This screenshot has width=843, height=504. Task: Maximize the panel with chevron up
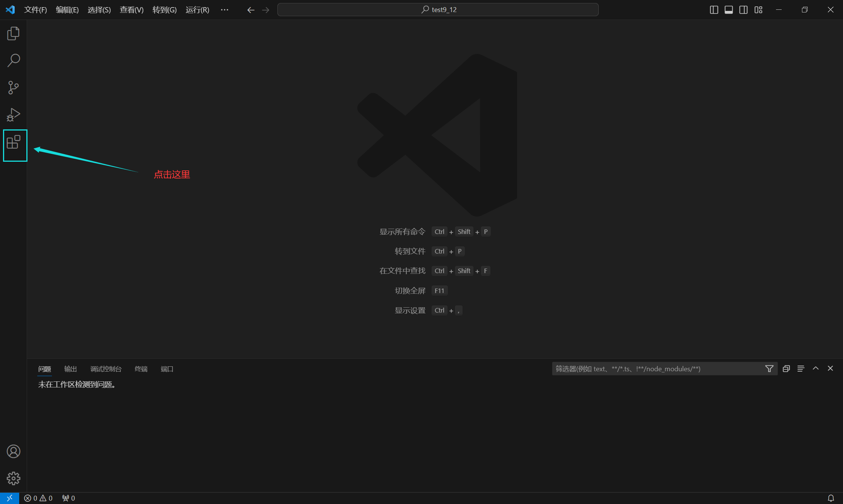coord(816,369)
